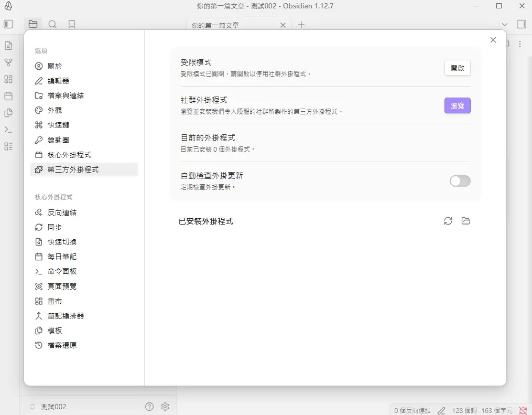Switch to 核心外掛程式 settings

tap(69, 155)
